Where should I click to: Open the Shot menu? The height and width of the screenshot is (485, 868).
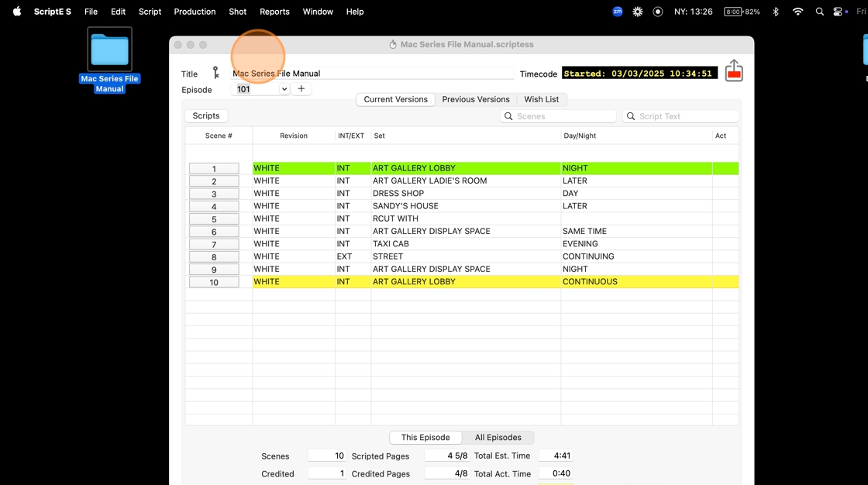[x=237, y=12]
